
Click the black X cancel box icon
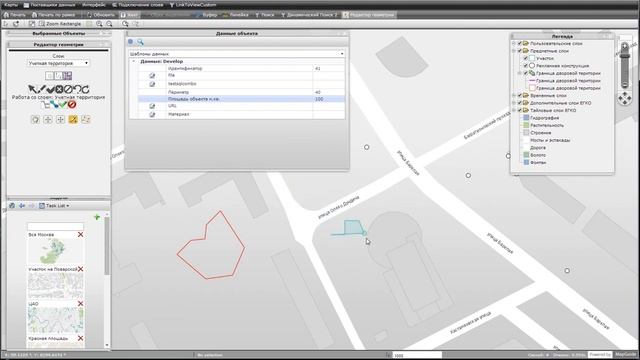click(x=59, y=89)
